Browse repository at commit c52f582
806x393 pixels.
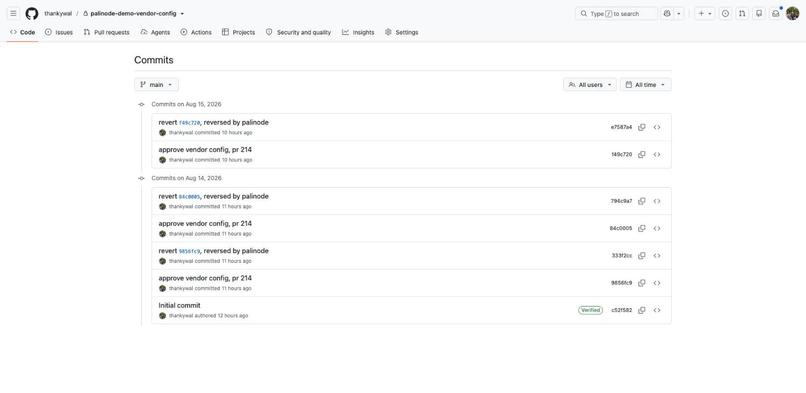point(657,310)
